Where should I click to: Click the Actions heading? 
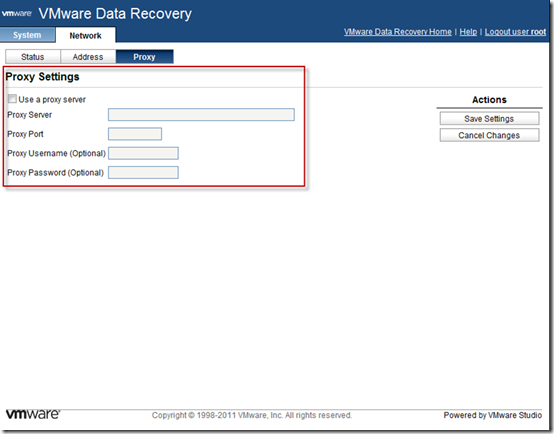tap(489, 100)
